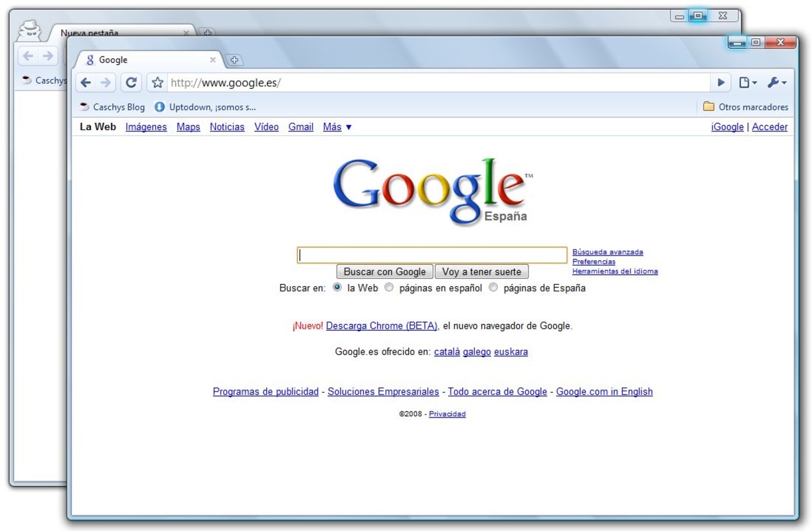This screenshot has width=812, height=531.
Task: Click Descarga Chrome (BETA) link
Action: (382, 326)
